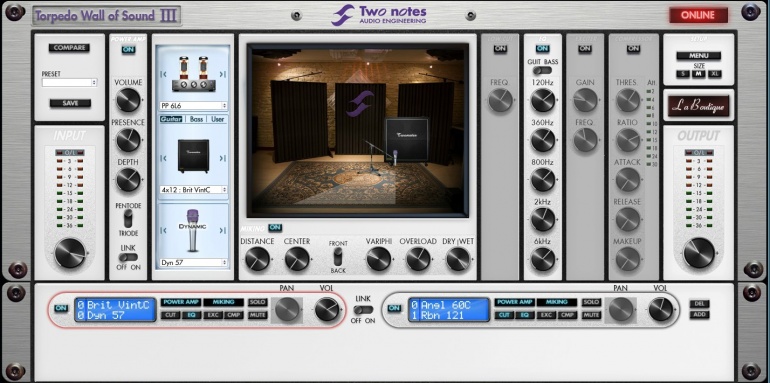Click the Angl 60C / Rbn 121 display
This screenshot has width=770, height=383.
[x=448, y=310]
